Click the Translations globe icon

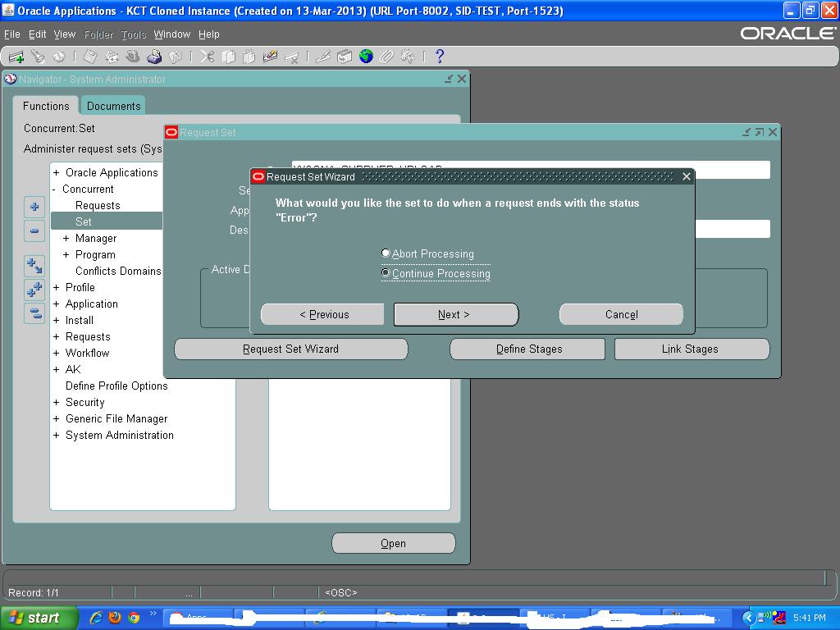pos(366,57)
